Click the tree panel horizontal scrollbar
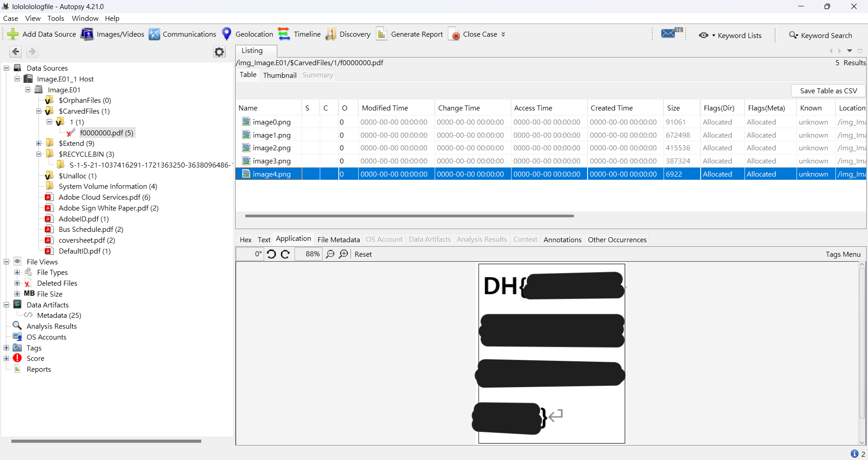This screenshot has width=868, height=460. coord(106,441)
